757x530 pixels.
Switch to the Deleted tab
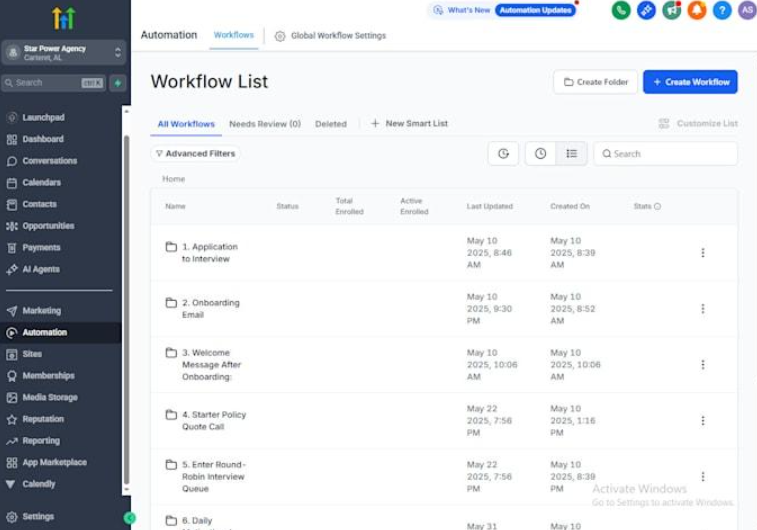[331, 124]
